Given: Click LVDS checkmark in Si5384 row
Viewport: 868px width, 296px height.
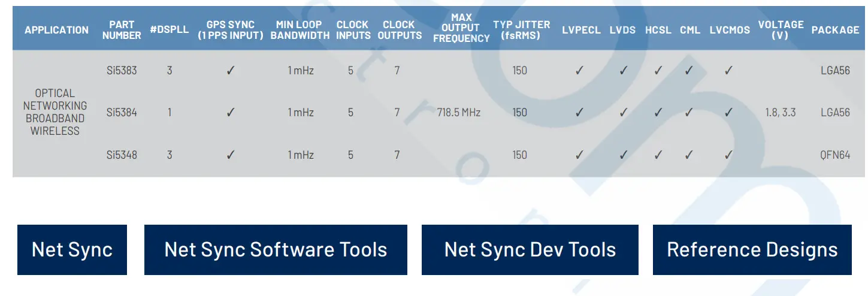Looking at the screenshot, I should coord(623,112).
